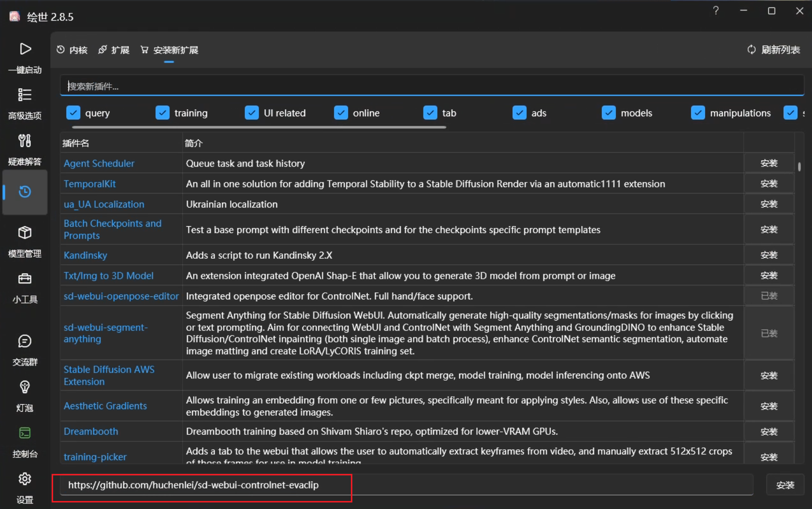This screenshot has width=812, height=509.
Task: Open the Txt/Img to 3D Model link
Action: (x=109, y=276)
